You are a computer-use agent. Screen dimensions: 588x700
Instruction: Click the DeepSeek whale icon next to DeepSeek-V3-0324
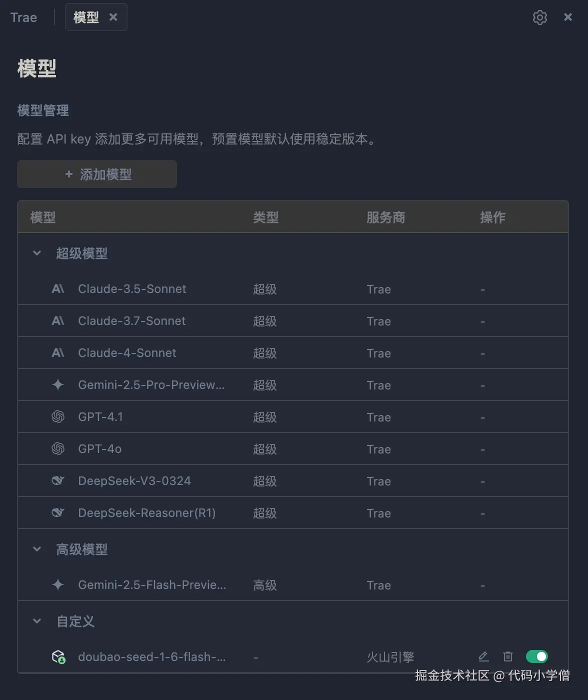58,481
